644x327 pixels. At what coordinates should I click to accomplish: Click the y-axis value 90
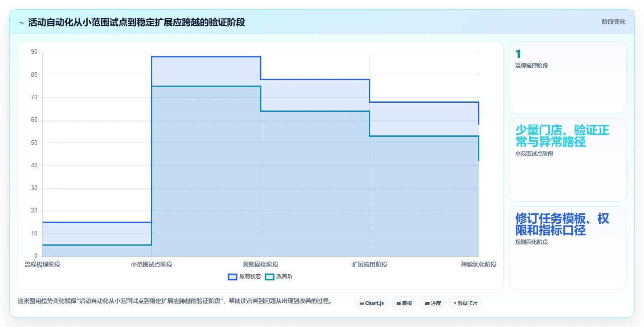tap(34, 52)
